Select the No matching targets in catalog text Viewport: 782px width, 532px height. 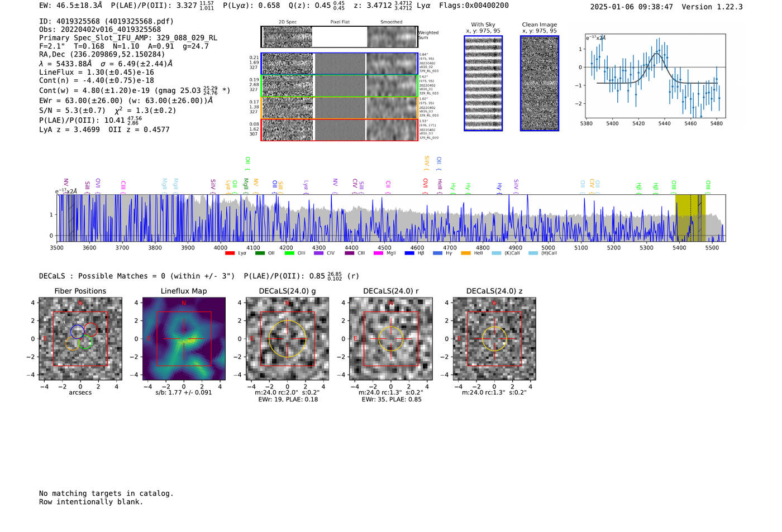(x=106, y=493)
